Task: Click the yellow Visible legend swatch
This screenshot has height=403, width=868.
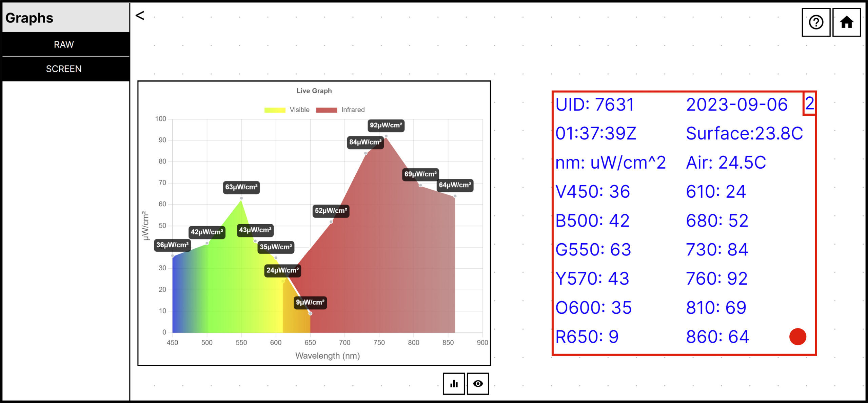Action: 275,110
